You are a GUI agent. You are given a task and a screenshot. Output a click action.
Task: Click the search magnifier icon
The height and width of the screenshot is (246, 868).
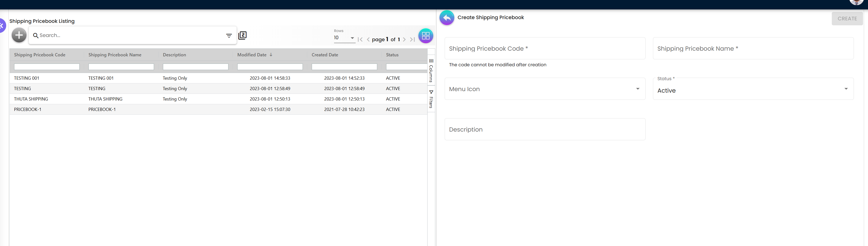pos(36,35)
